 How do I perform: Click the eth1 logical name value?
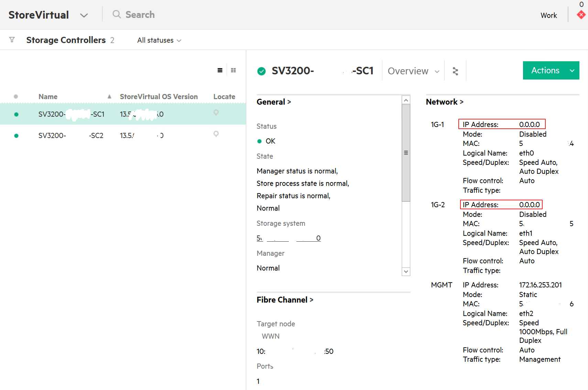[x=526, y=233]
